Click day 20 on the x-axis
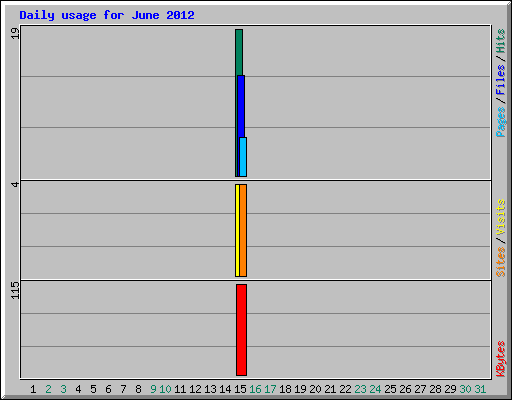 point(315,389)
